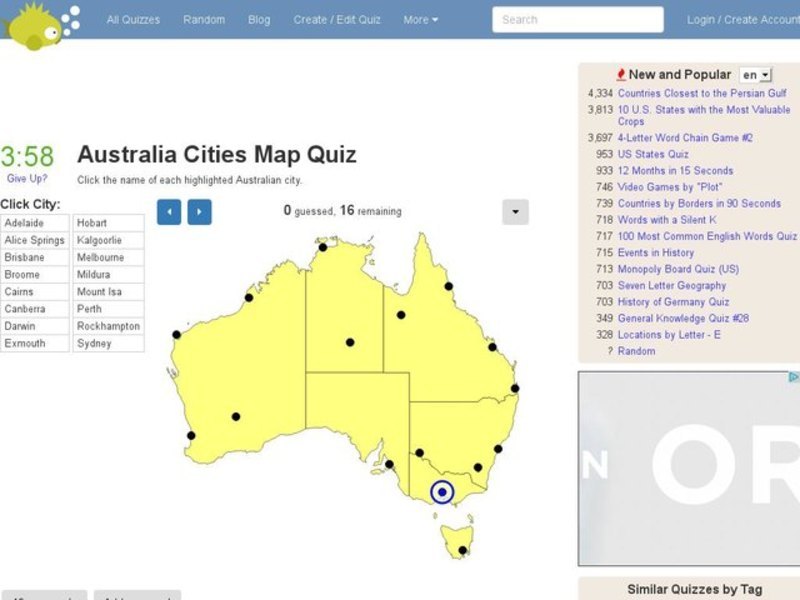Click the search input field

pyautogui.click(x=580, y=19)
